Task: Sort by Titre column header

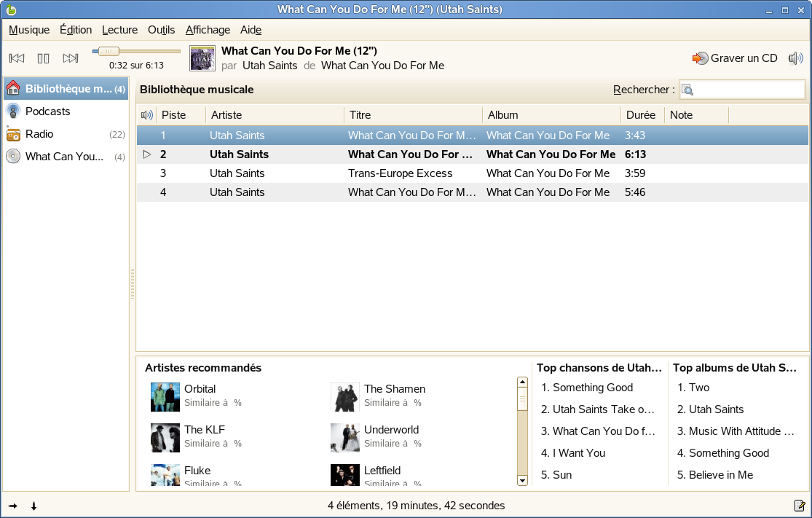Action: click(x=413, y=115)
